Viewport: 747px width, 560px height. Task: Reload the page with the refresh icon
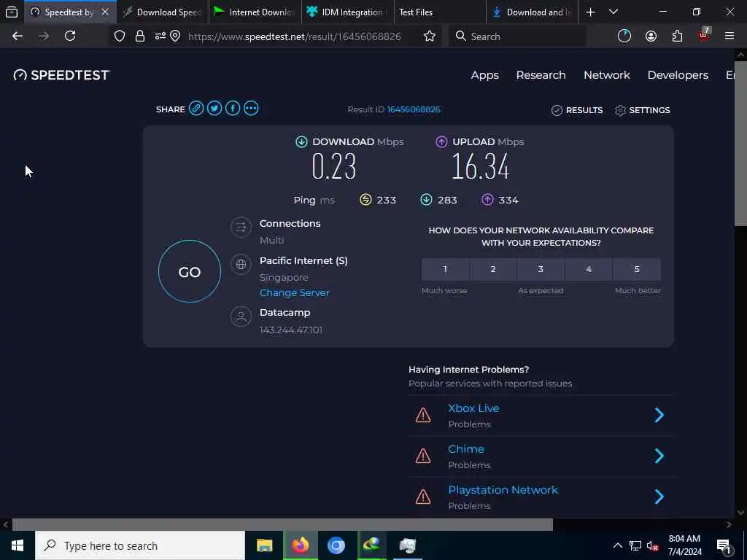tap(70, 36)
